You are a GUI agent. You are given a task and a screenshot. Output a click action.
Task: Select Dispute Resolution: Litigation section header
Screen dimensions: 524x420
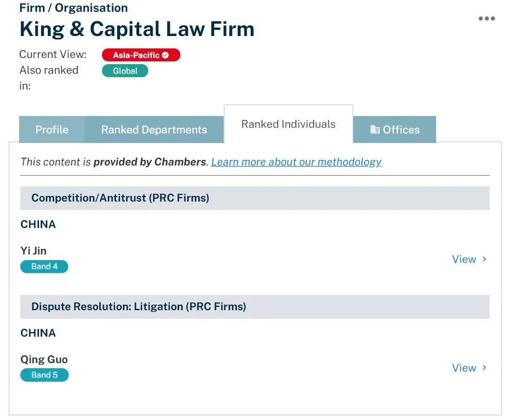click(255, 306)
